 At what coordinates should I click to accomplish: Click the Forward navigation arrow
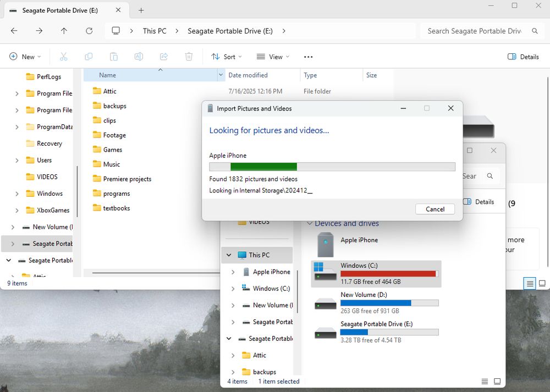point(39,31)
